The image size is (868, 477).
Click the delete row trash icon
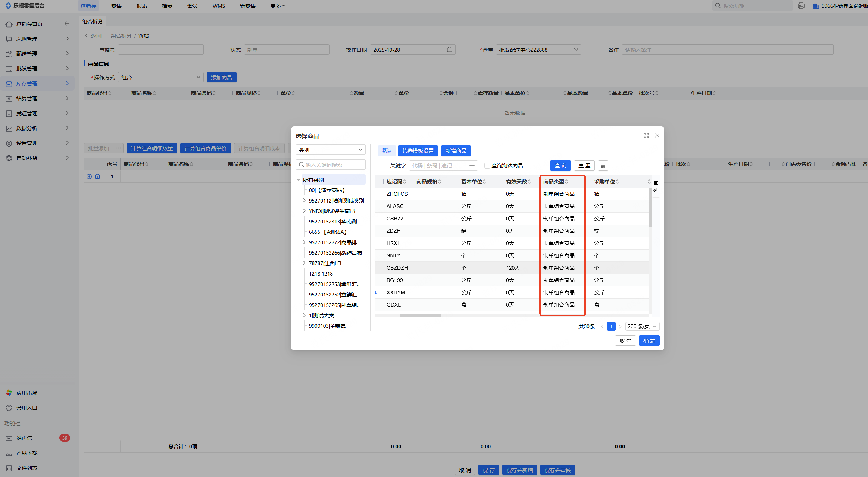click(97, 176)
